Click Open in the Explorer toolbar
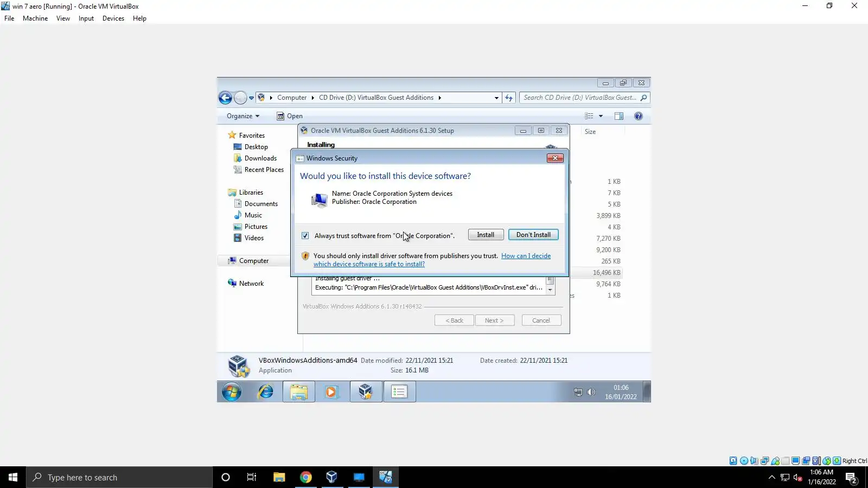Viewport: 868px width, 488px height. click(x=290, y=116)
